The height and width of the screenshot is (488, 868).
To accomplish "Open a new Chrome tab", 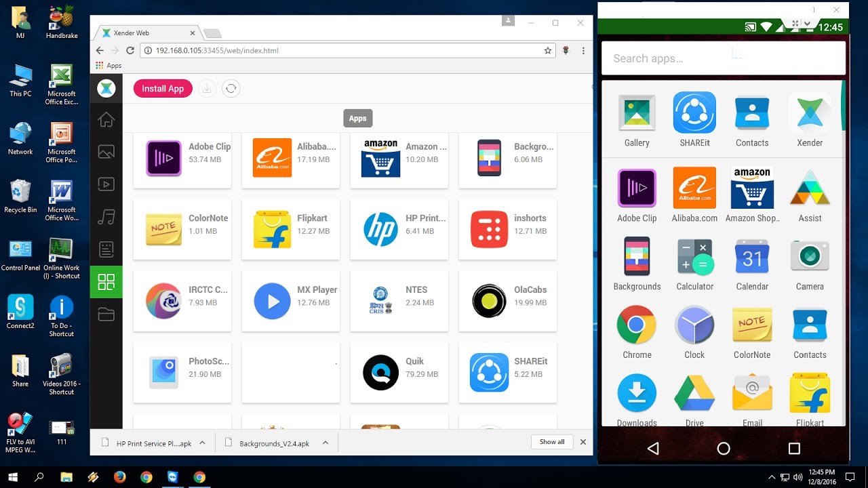I will pyautogui.click(x=212, y=33).
